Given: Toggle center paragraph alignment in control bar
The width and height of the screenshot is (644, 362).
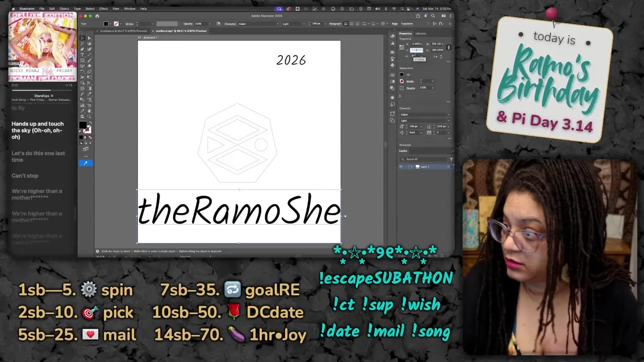Looking at the screenshot, I should pyautogui.click(x=352, y=24).
